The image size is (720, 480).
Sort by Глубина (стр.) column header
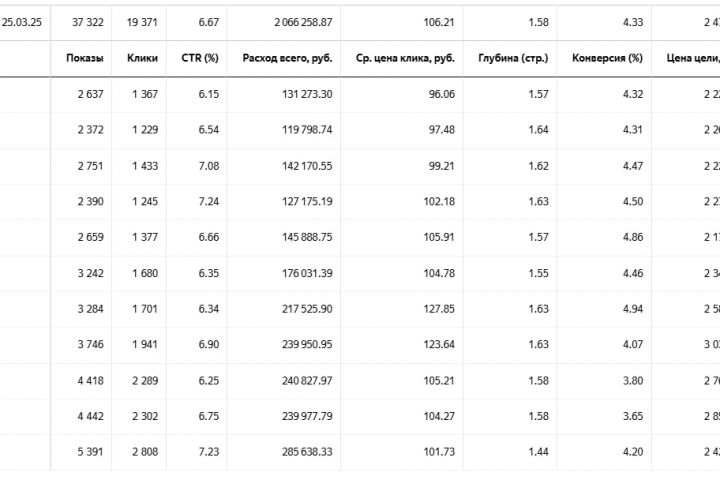point(513,59)
